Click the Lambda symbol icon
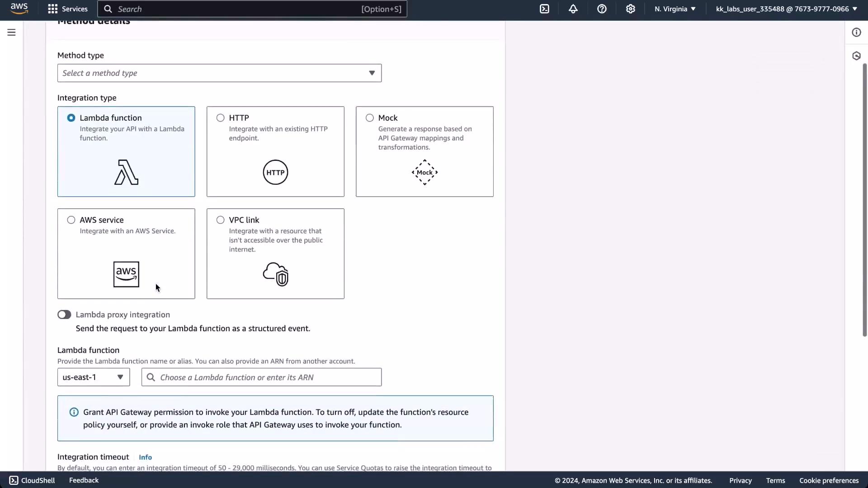 coord(126,172)
